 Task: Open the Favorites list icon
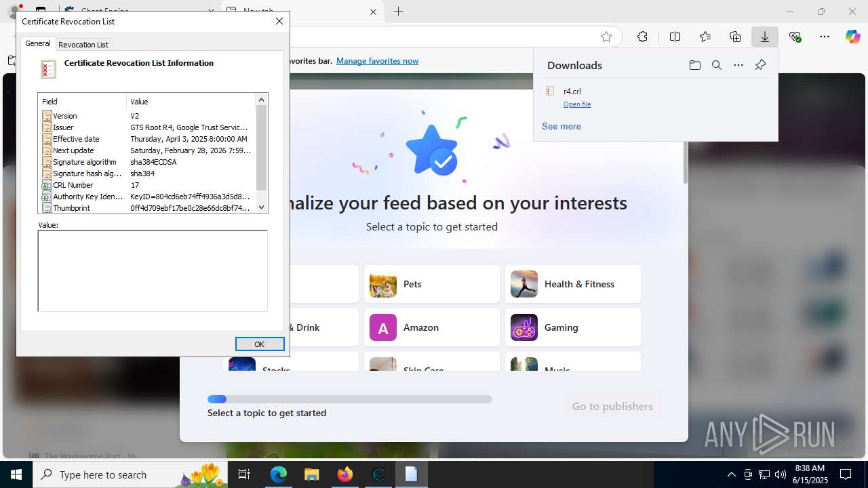point(705,37)
